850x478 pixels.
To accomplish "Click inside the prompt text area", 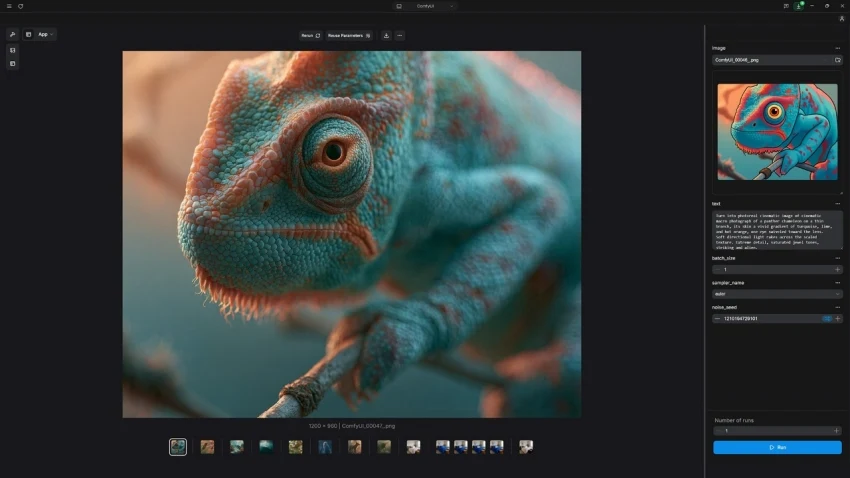I will 777,230.
